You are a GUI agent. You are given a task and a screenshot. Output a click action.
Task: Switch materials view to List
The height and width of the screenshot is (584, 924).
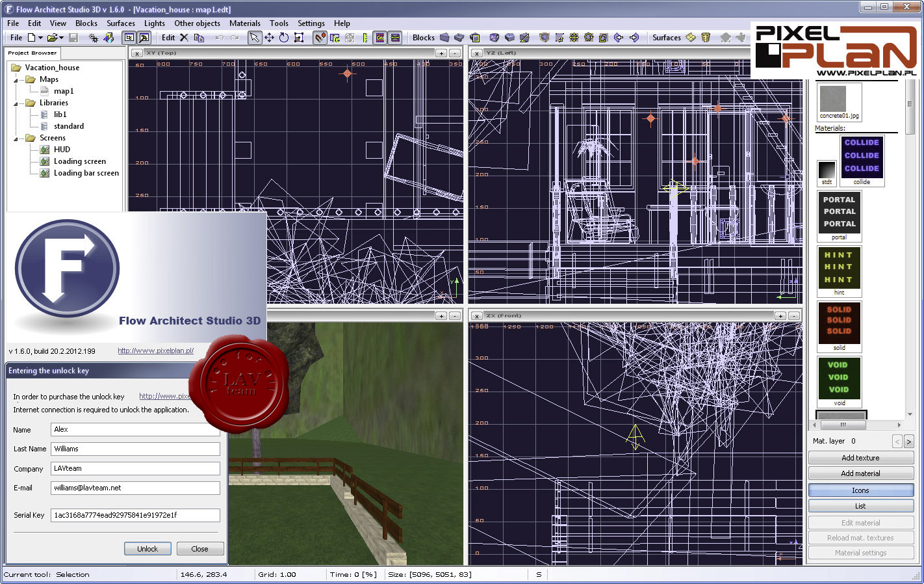pos(861,506)
